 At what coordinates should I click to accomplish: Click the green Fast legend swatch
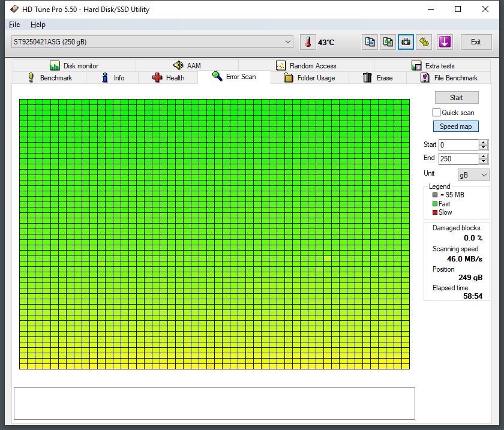click(x=434, y=204)
